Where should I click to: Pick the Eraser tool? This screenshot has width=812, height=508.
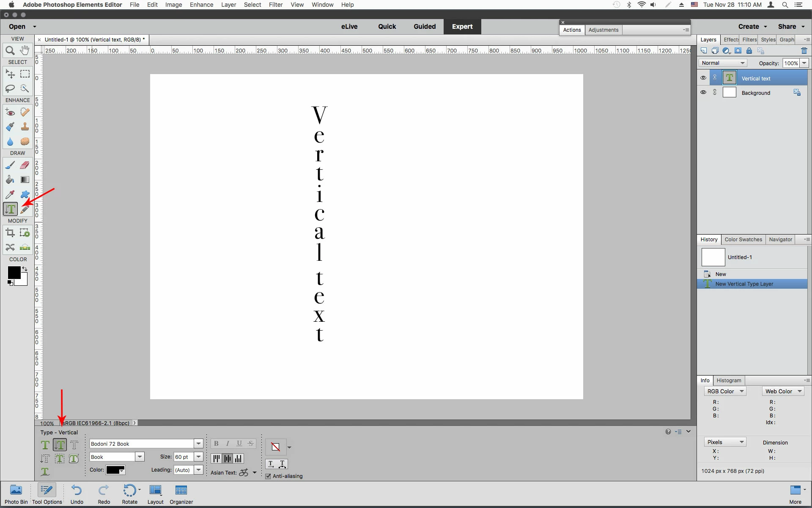click(25, 165)
